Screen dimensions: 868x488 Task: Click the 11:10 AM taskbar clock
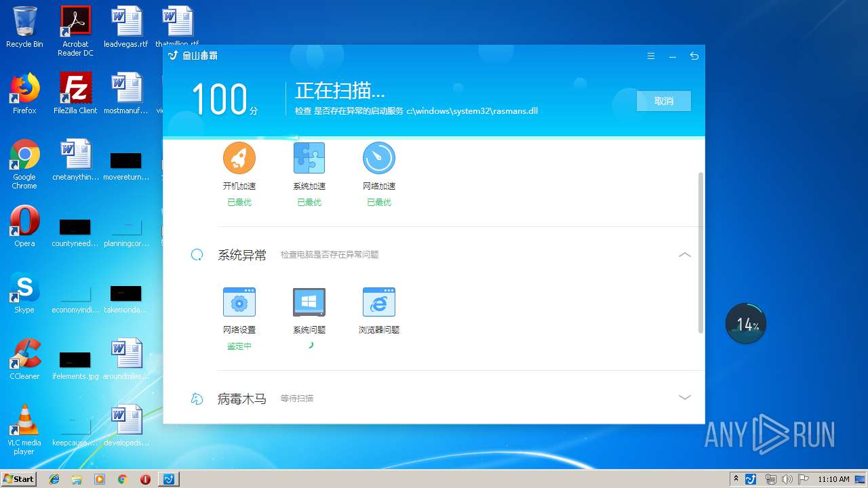coord(833,479)
